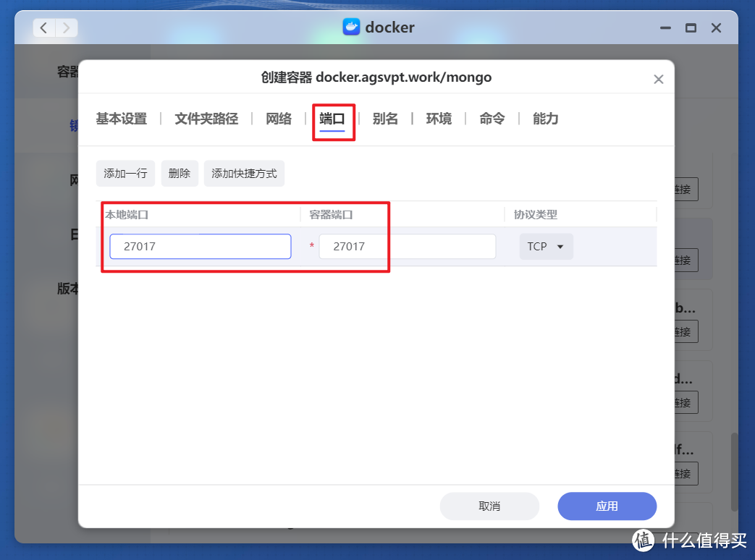Image resolution: width=755 pixels, height=560 pixels.
Task: Open the TCP protocol type dropdown
Action: click(546, 246)
